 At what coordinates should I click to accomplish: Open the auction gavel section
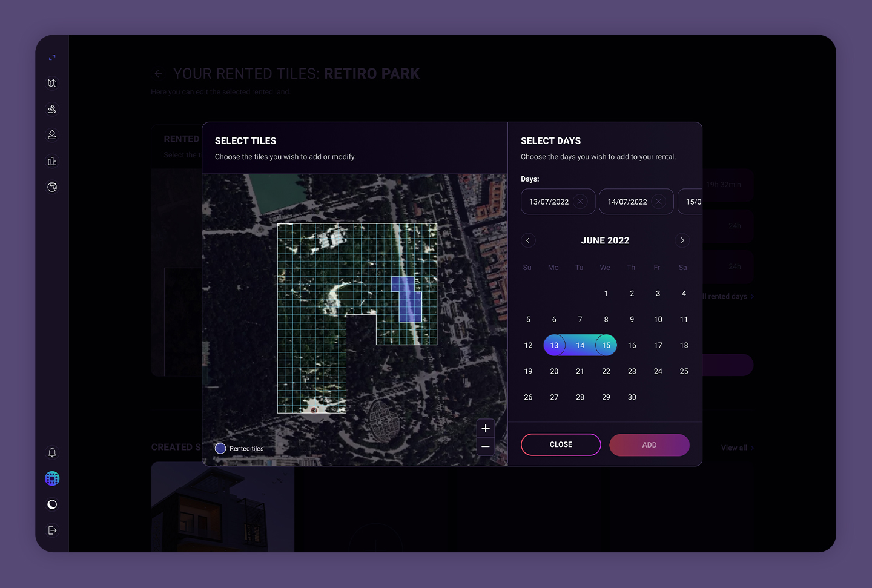(52, 109)
